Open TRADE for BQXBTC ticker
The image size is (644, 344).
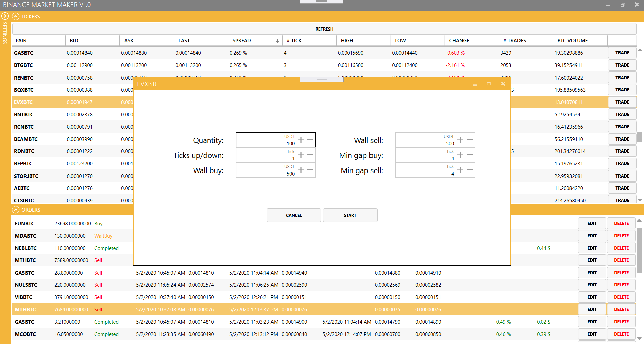[622, 90]
